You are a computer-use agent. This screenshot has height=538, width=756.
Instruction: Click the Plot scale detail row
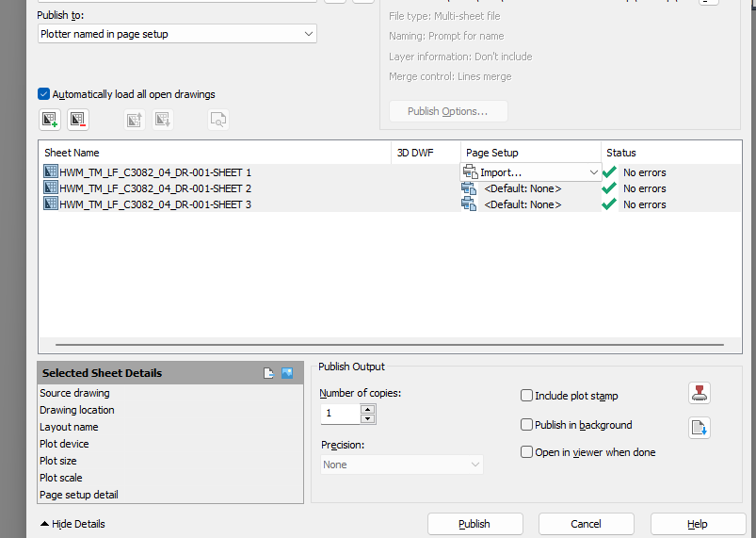[170, 477]
